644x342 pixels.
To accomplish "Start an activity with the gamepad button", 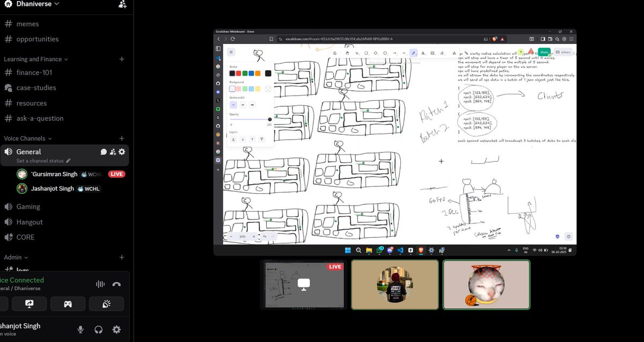I will (x=68, y=304).
